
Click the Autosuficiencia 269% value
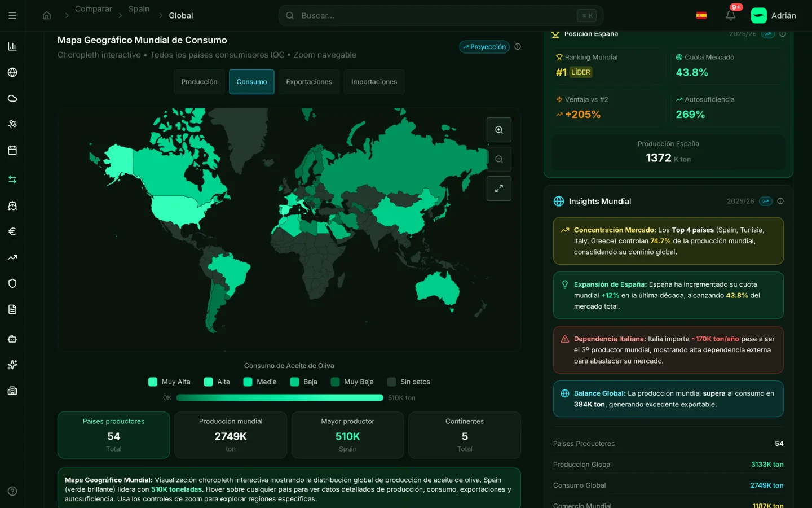[690, 115]
